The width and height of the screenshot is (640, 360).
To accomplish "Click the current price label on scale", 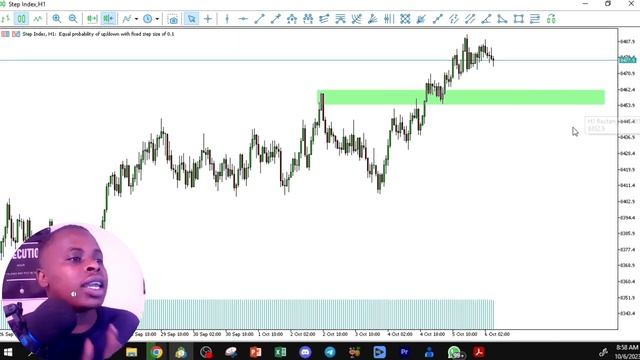I will (x=628, y=60).
